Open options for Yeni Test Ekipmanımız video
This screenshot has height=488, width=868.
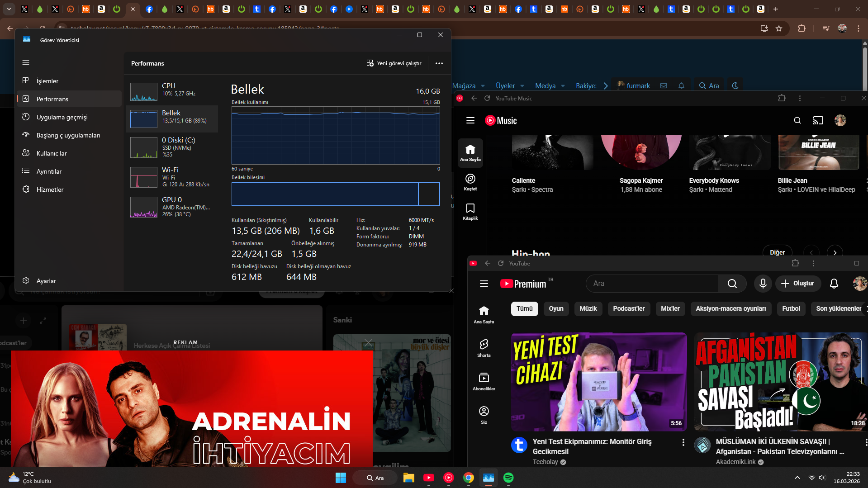tap(683, 442)
